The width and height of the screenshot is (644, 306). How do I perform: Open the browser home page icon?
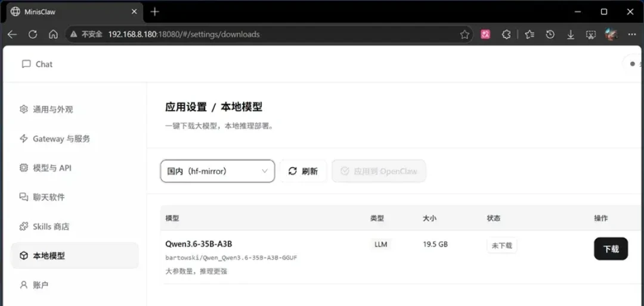point(53,35)
